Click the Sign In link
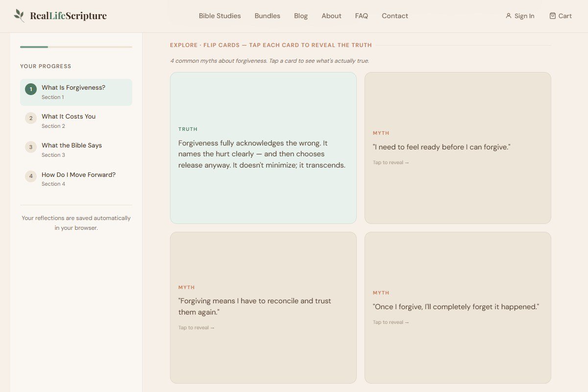588x392 pixels. click(x=520, y=16)
